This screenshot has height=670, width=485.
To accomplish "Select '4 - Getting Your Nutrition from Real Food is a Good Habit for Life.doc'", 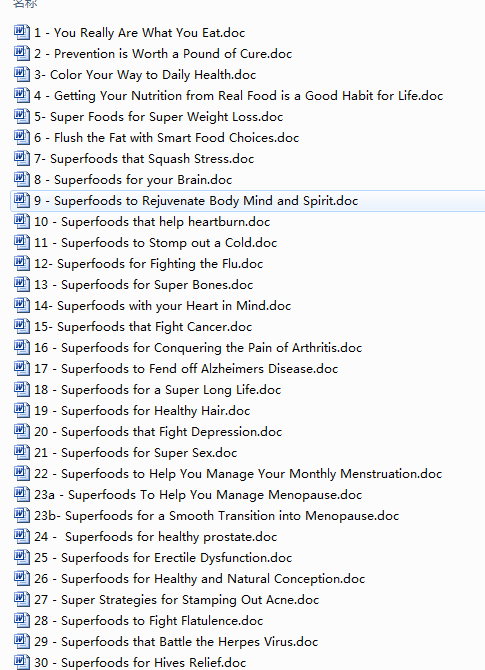I will point(238,96).
